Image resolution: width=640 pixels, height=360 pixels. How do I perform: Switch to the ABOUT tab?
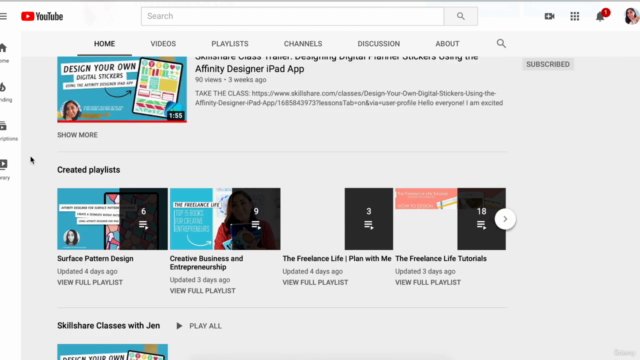[447, 44]
